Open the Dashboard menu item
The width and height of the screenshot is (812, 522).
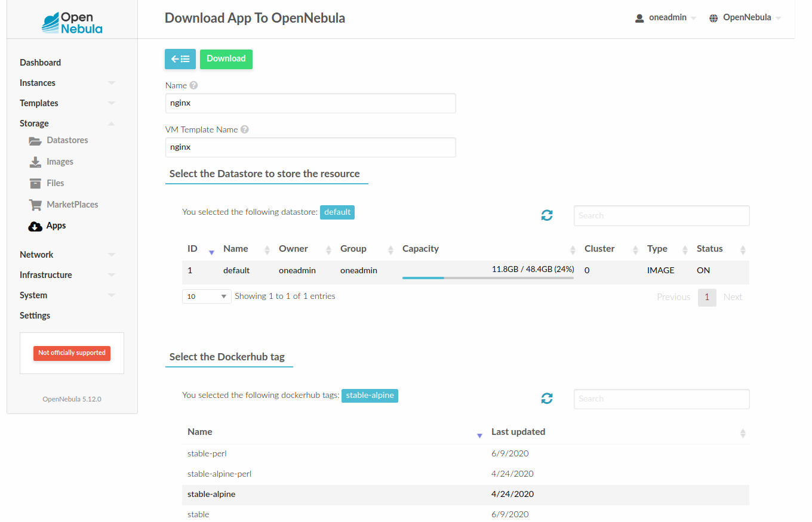pos(40,63)
